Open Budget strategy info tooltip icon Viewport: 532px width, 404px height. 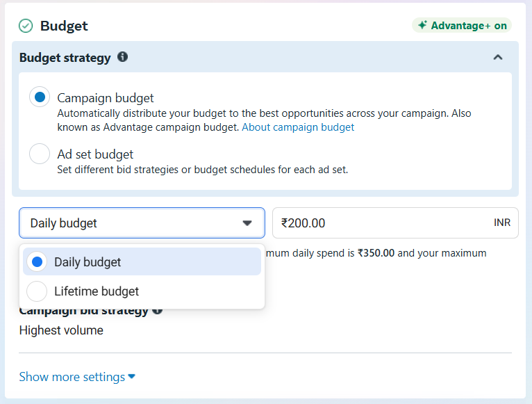(122, 57)
